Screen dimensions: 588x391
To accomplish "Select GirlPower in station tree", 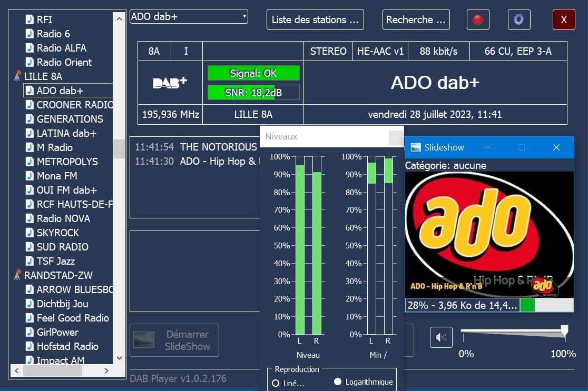I will pyautogui.click(x=57, y=332).
